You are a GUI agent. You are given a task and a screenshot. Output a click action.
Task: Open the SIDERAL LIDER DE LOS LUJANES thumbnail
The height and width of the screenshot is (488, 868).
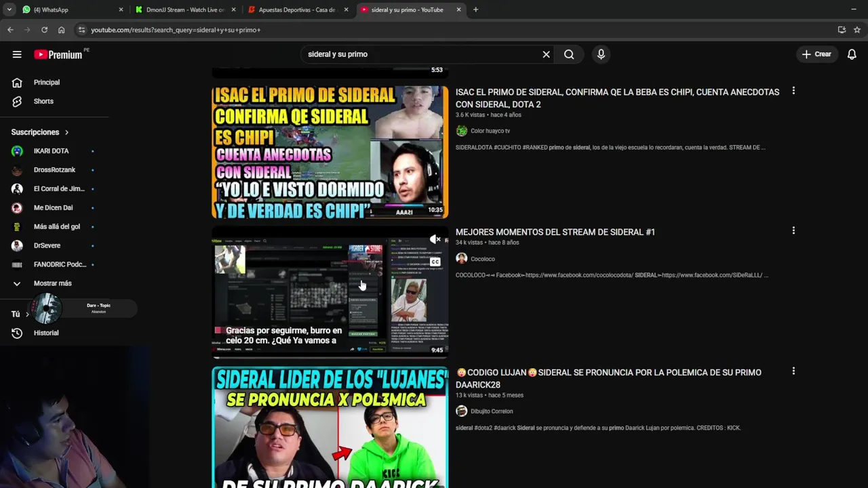(x=330, y=427)
